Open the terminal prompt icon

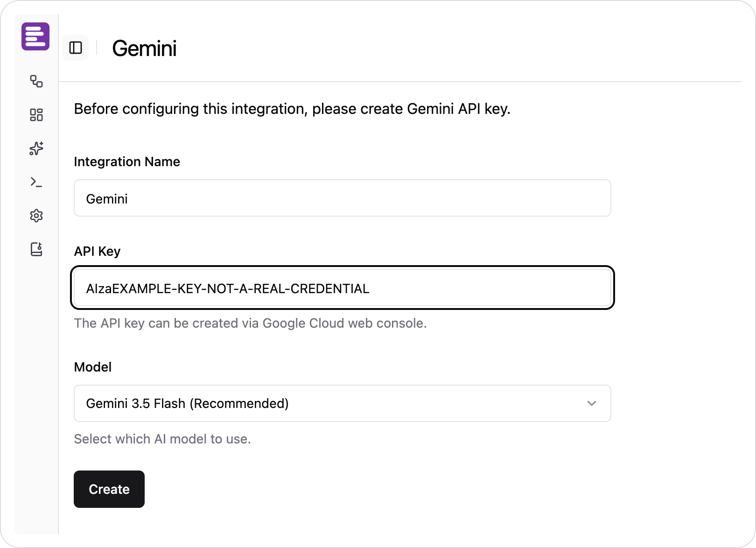point(36,182)
